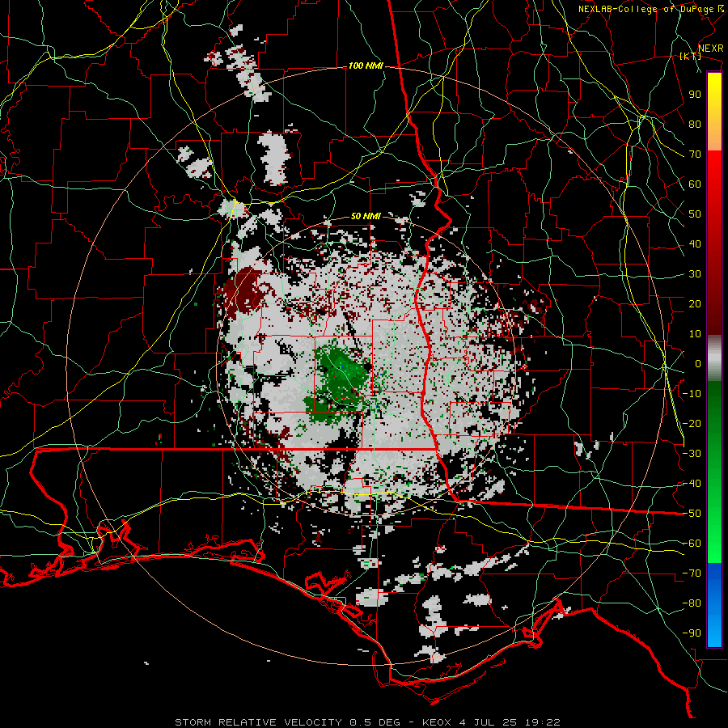Click the 40 value on velocity scale

pos(695,244)
